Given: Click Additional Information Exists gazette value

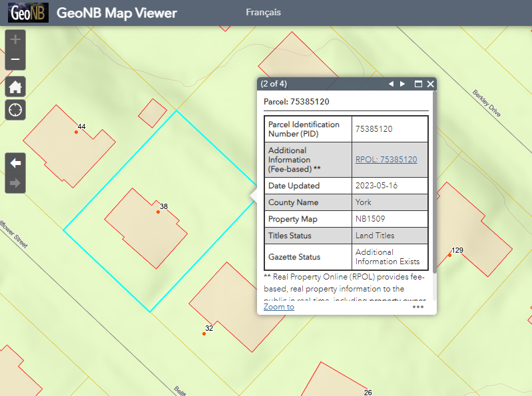Looking at the screenshot, I should pos(388,257).
